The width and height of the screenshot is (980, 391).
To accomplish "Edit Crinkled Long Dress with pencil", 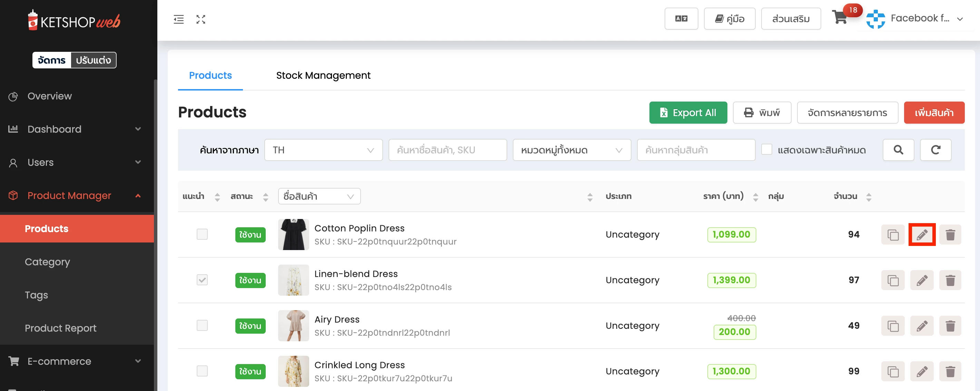I will pos(922,371).
